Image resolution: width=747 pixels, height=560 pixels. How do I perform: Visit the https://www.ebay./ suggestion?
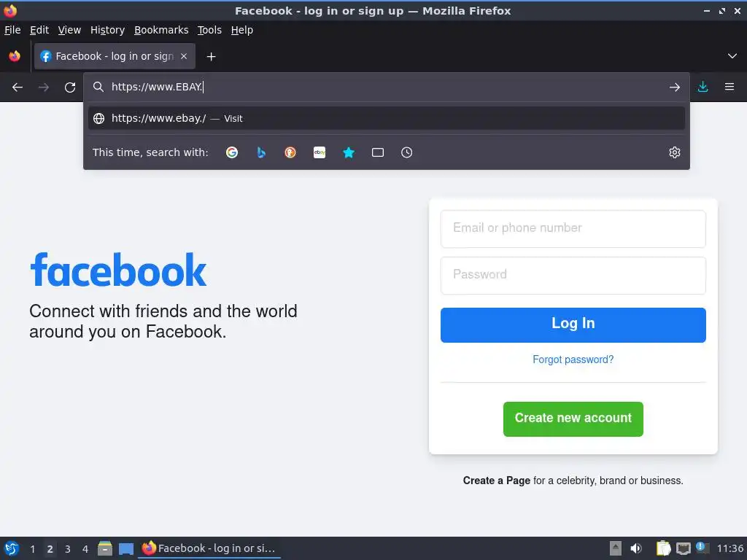[x=387, y=119]
